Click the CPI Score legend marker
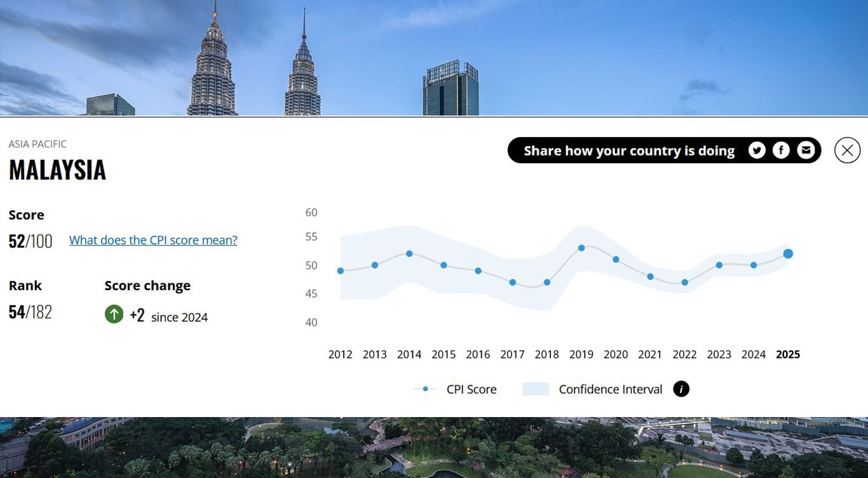 (425, 389)
